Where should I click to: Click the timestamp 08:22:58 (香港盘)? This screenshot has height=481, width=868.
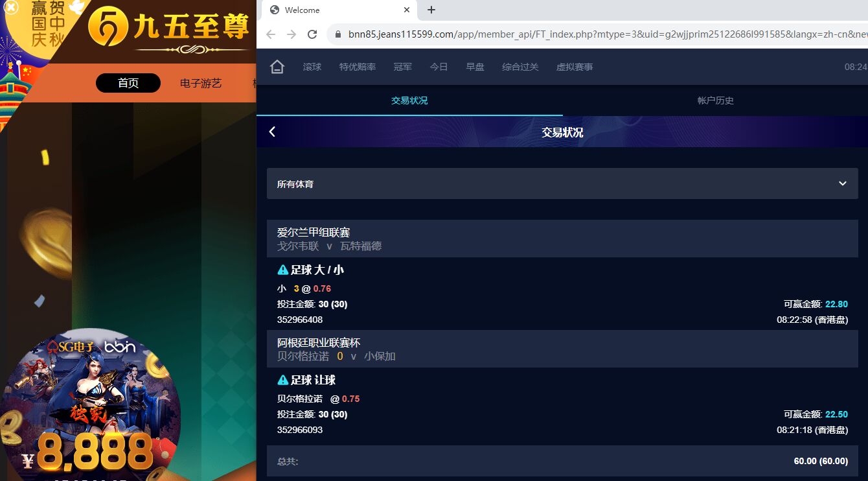(812, 320)
